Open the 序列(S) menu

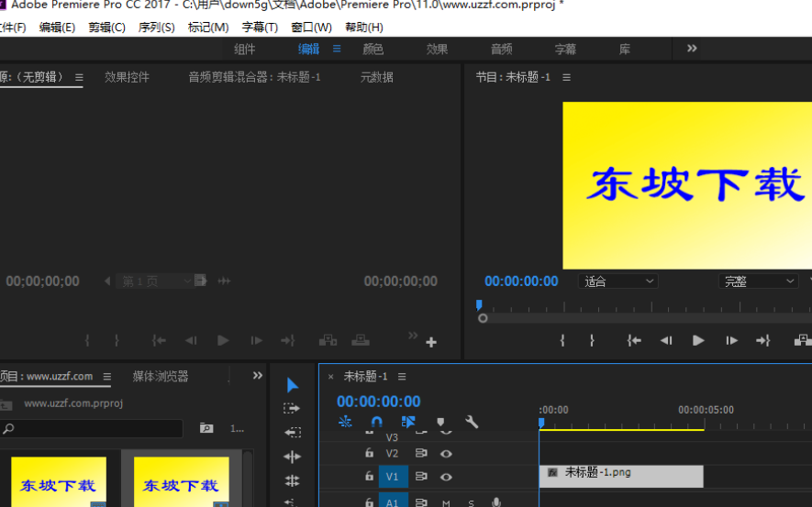pyautogui.click(x=156, y=27)
